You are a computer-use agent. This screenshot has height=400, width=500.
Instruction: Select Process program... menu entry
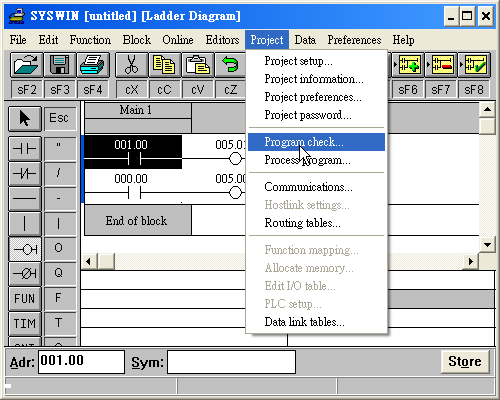click(x=316, y=160)
